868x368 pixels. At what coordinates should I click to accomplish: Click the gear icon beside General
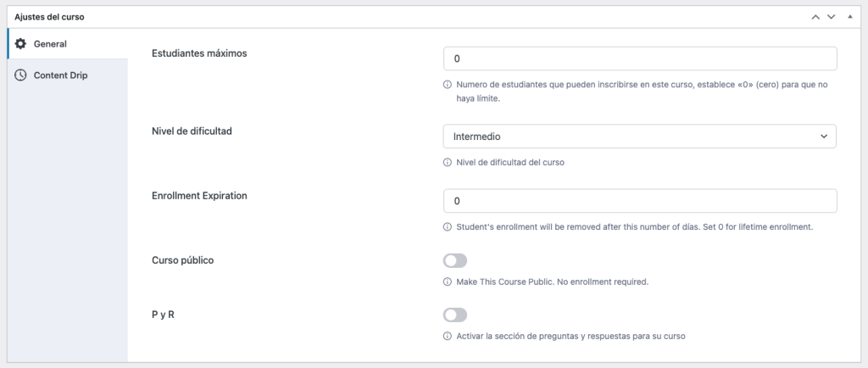pos(20,43)
